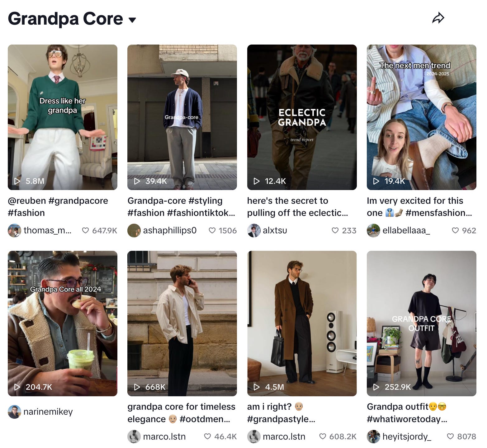Click play icon on the 4.5M views video
487x448 pixels.
[x=257, y=387]
